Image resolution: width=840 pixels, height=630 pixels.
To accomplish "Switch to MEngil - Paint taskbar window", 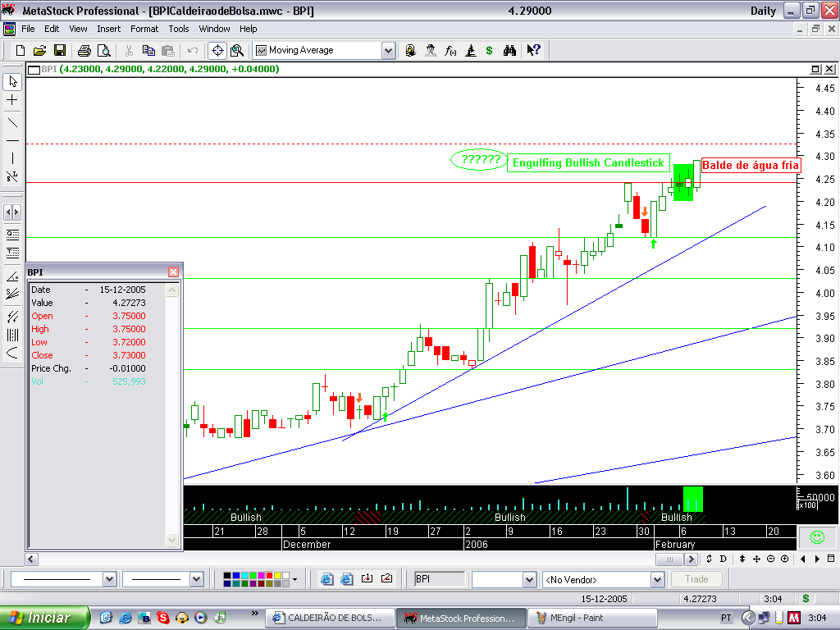I will [x=592, y=619].
